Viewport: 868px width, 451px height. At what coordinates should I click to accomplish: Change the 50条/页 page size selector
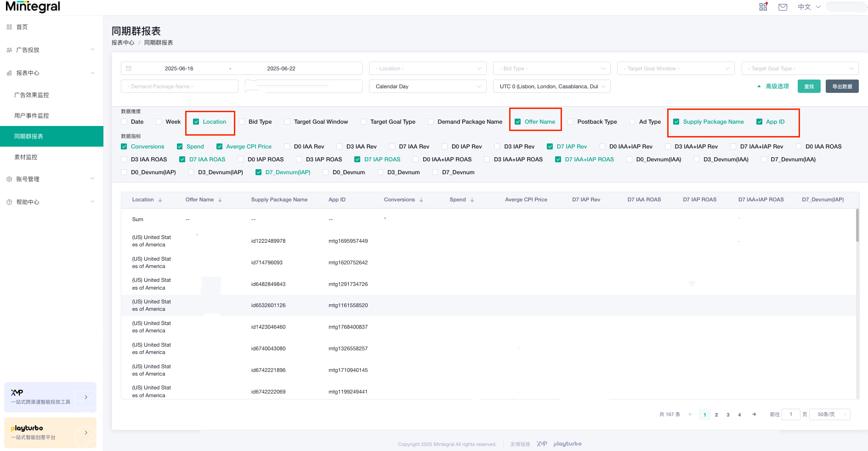(829, 414)
